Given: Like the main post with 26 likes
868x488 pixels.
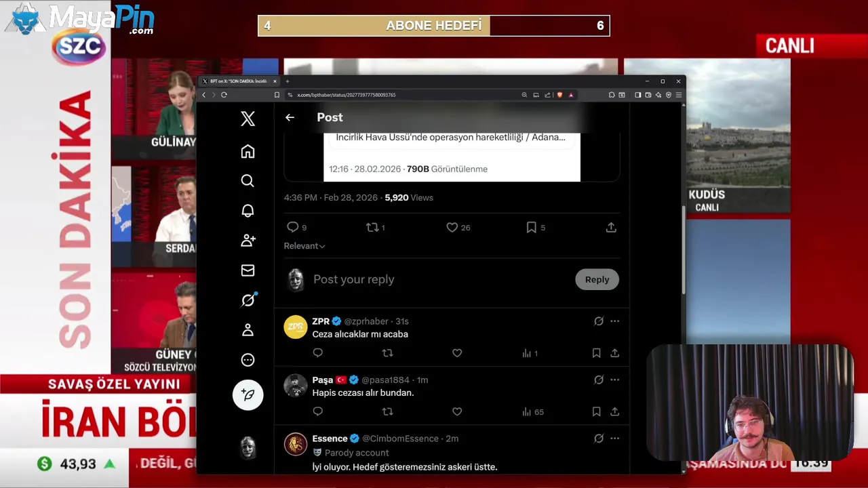Looking at the screenshot, I should pos(452,227).
